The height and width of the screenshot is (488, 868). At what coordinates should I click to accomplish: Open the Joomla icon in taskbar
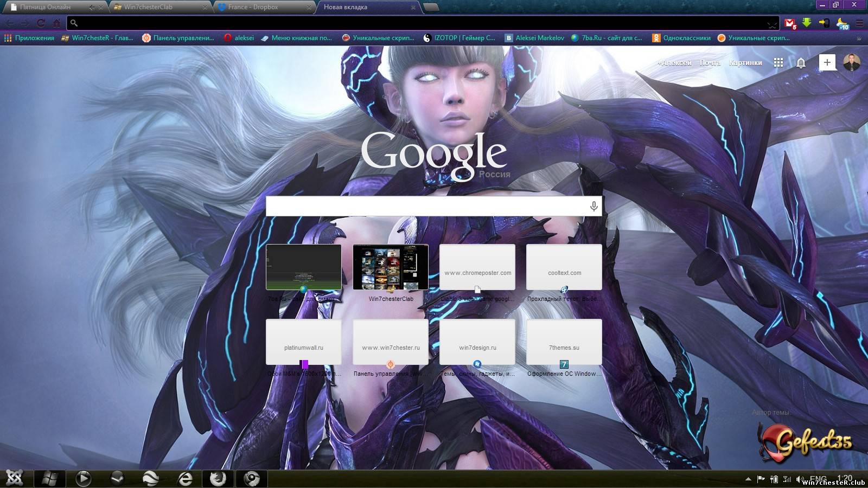(x=15, y=478)
